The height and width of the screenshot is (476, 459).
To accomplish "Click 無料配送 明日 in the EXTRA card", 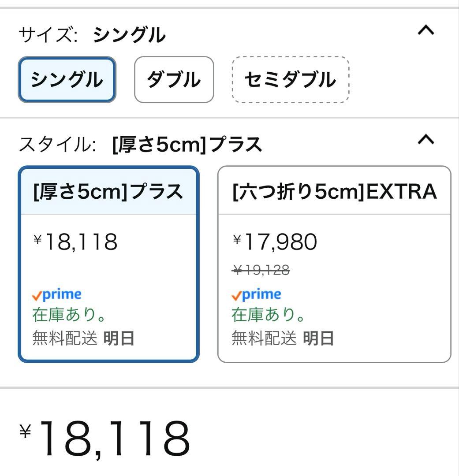I will [283, 338].
